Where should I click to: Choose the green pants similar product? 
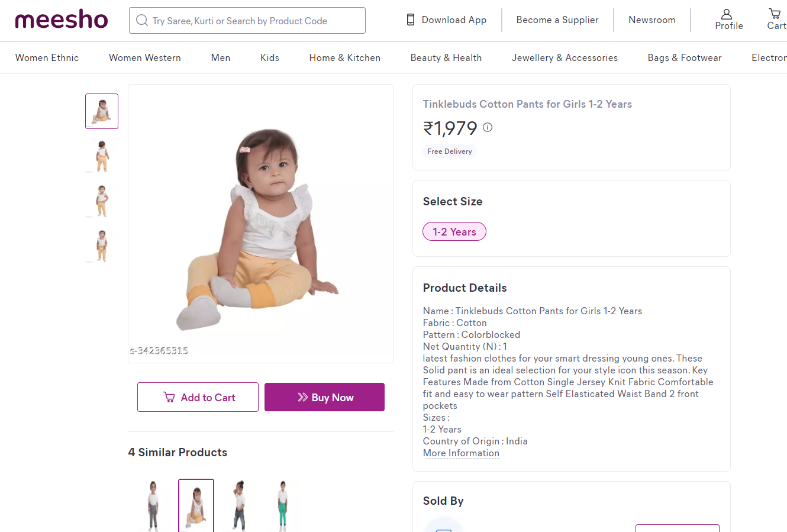tap(283, 505)
